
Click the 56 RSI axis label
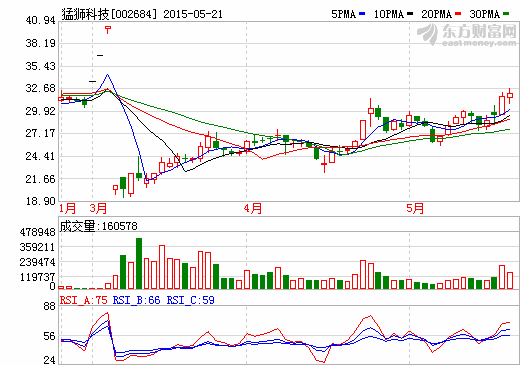(49, 336)
